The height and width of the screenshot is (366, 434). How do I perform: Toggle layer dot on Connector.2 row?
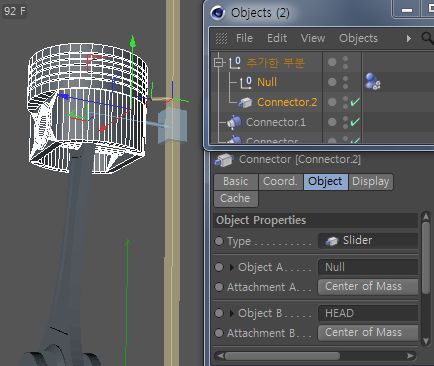pyautogui.click(x=332, y=102)
